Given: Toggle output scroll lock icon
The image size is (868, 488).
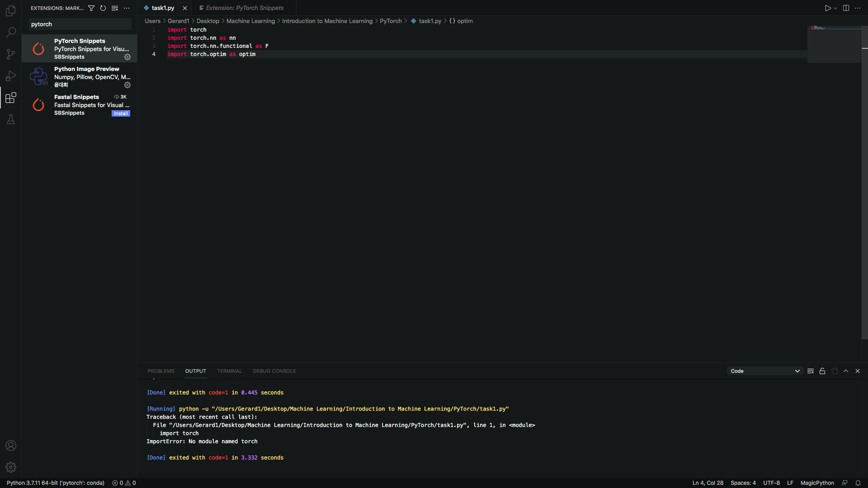Looking at the screenshot, I should click(822, 371).
